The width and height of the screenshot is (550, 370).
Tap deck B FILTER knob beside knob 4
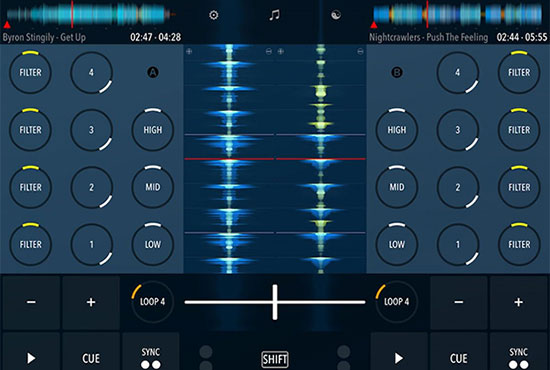[519, 73]
